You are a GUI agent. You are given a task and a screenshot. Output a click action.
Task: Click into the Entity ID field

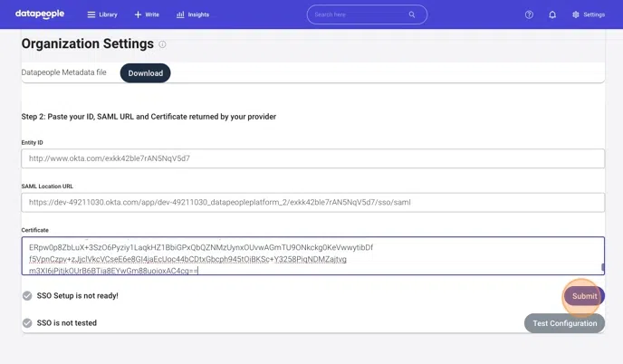312,158
